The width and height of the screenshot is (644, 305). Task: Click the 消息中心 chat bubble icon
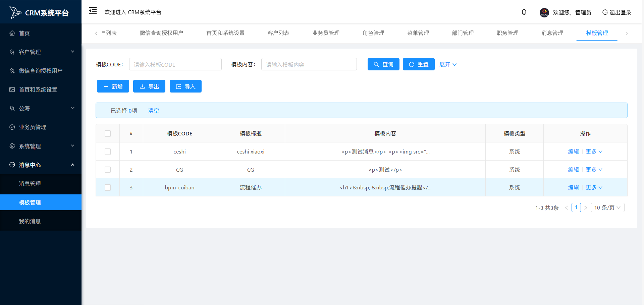pyautogui.click(x=12, y=165)
